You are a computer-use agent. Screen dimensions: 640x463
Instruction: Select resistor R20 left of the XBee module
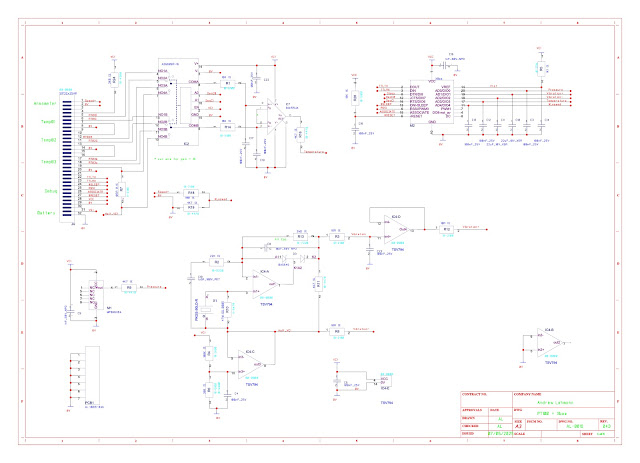355,98
